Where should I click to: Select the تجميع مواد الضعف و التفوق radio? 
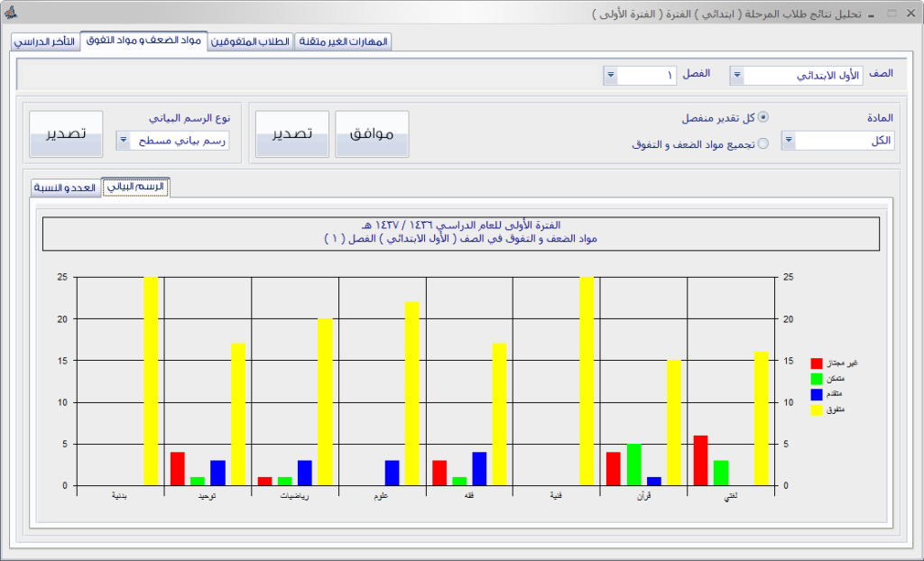click(763, 143)
